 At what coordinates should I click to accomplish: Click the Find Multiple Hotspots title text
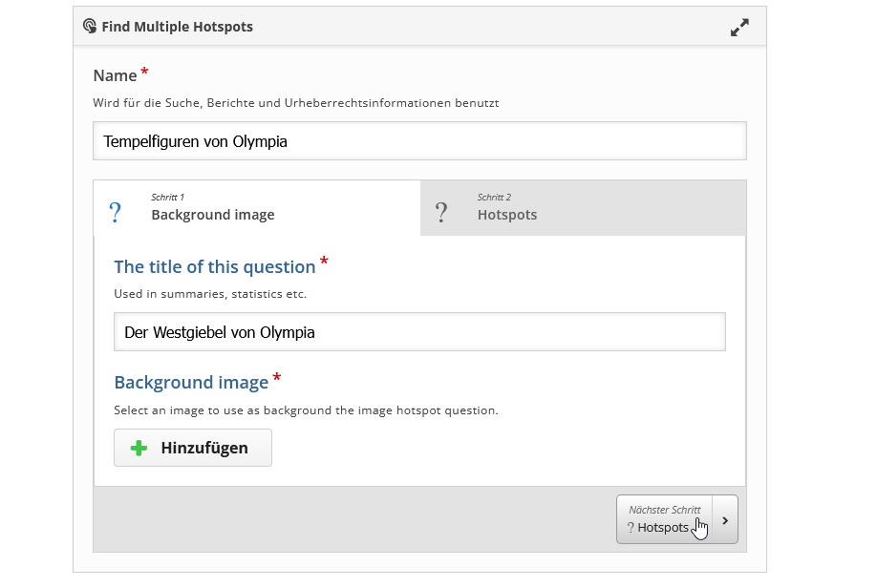[177, 27]
